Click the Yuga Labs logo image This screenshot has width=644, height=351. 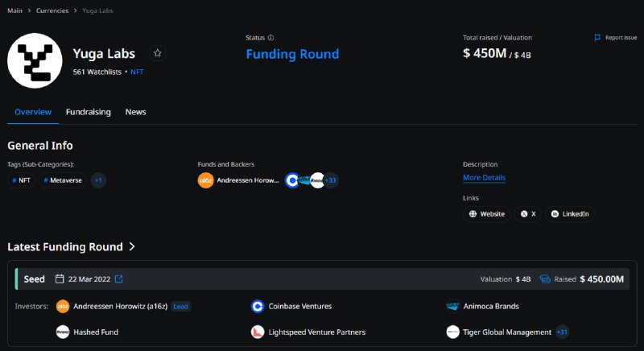coord(35,60)
